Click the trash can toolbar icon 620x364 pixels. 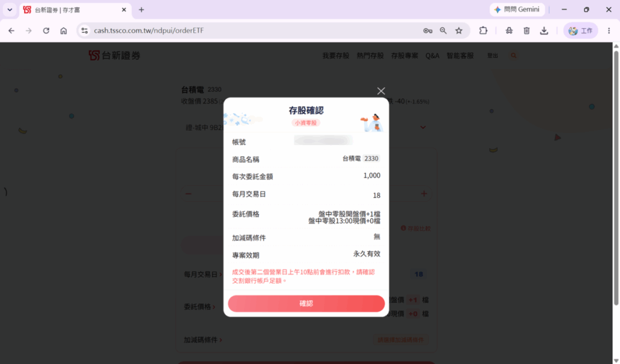[x=526, y=30]
